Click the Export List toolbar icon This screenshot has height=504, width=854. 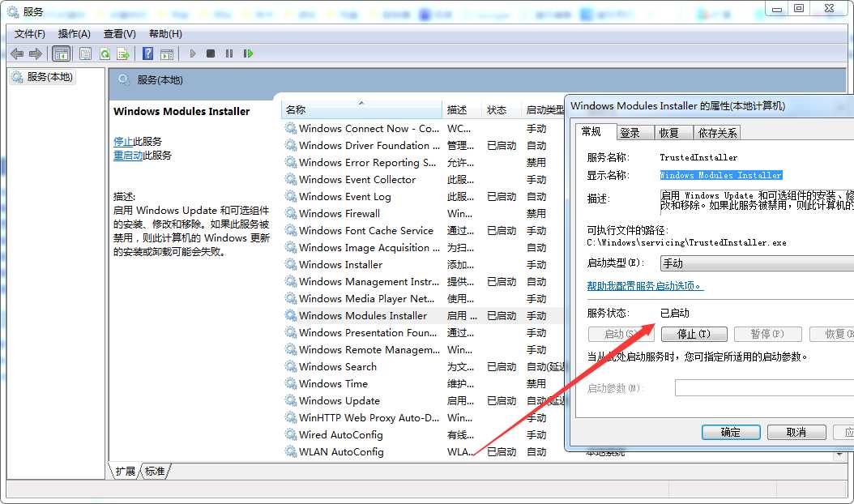pos(123,53)
